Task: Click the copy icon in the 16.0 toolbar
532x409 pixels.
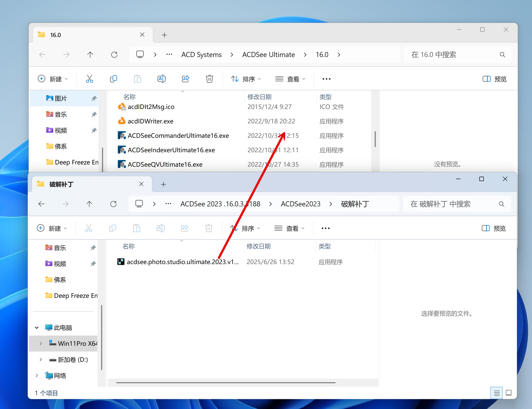Action: tap(114, 79)
